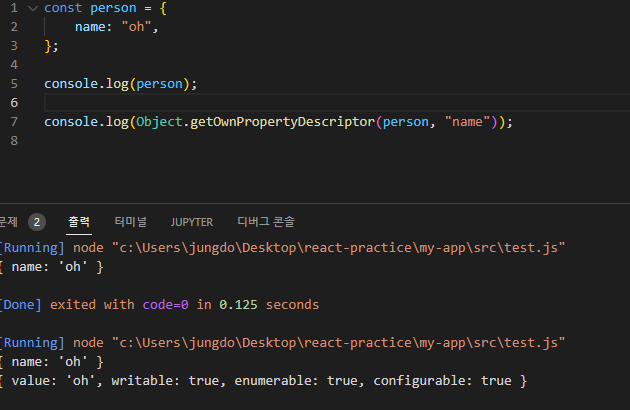The height and width of the screenshot is (410, 630).
Task: Click the code=0 text in Done line
Action: point(166,305)
